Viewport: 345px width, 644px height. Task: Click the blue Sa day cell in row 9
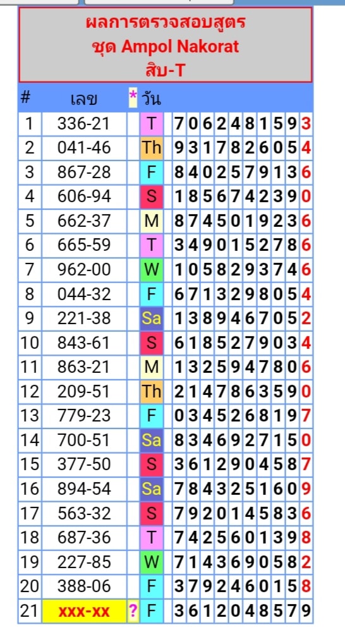point(152,319)
